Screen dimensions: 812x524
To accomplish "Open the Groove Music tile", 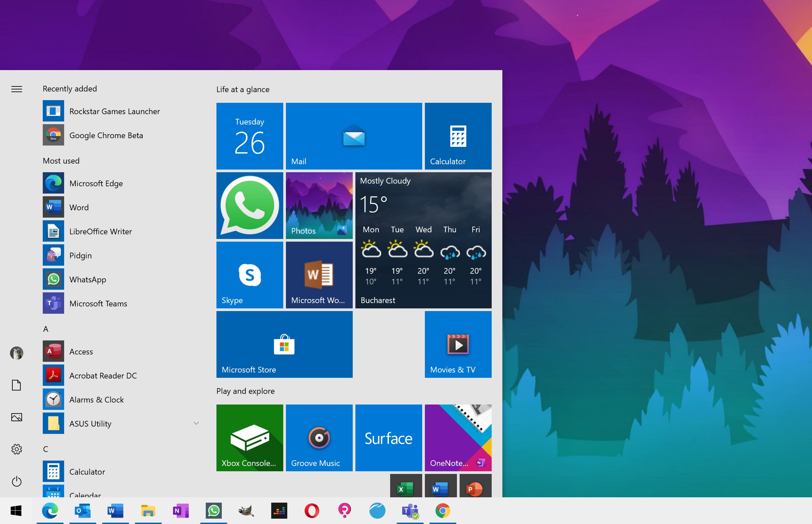I will (x=319, y=438).
